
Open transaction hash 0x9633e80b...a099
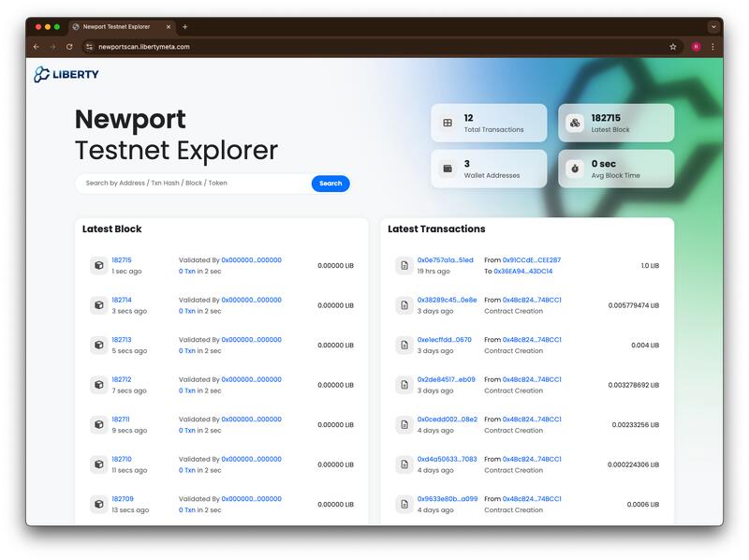(x=448, y=498)
